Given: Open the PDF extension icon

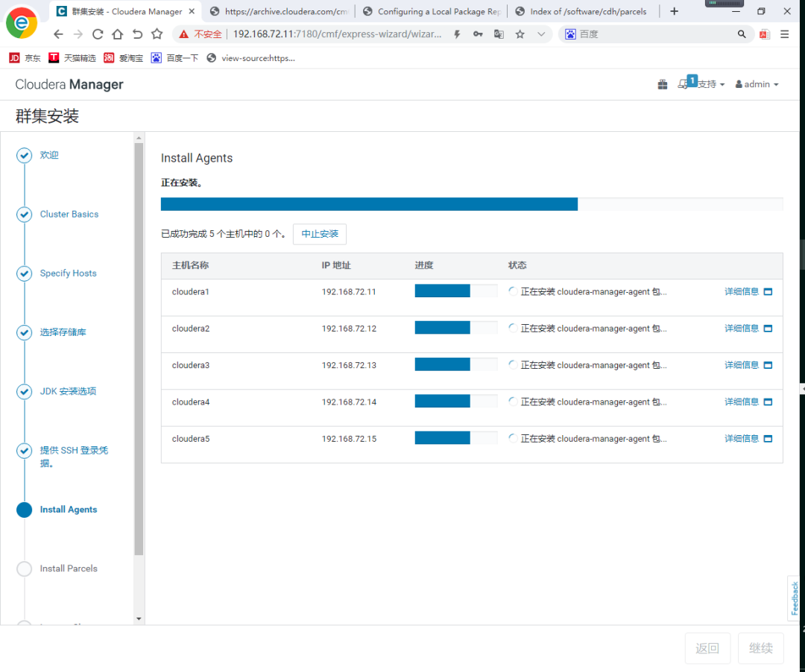Looking at the screenshot, I should coord(765,34).
